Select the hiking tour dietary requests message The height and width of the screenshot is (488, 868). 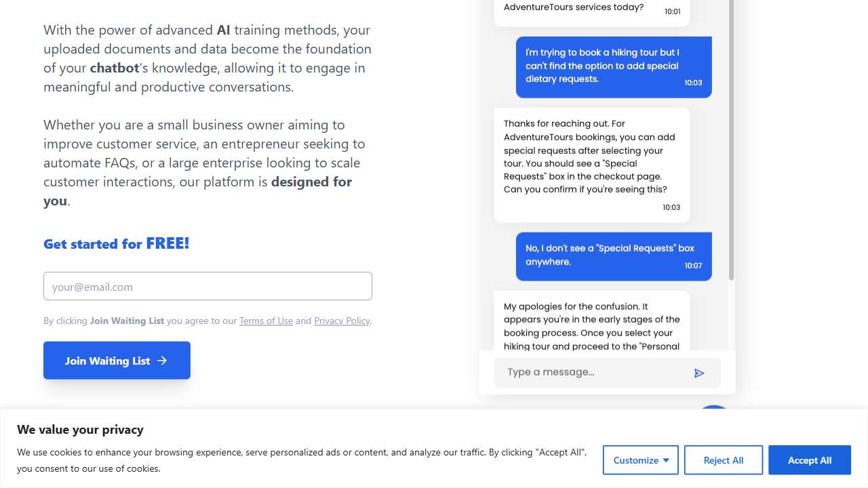(613, 66)
